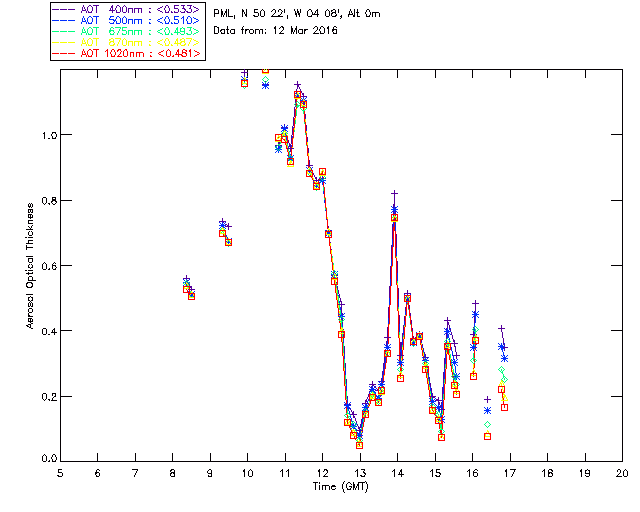Click the 0.2 y-axis tick label
Viewport: 640px width, 512px height.
click(49, 396)
